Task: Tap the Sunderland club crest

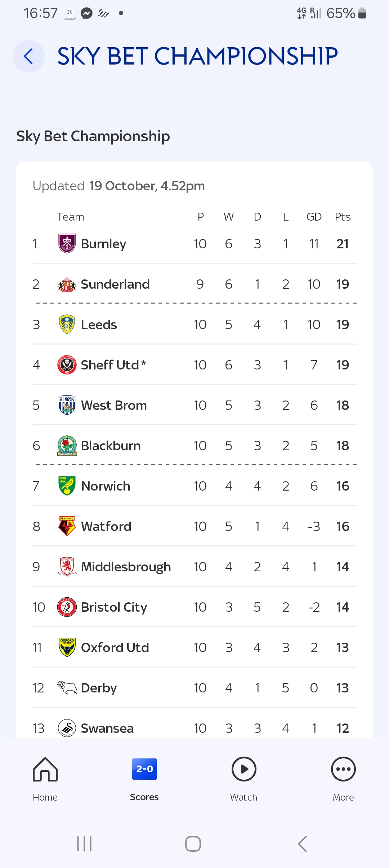Action: click(67, 284)
